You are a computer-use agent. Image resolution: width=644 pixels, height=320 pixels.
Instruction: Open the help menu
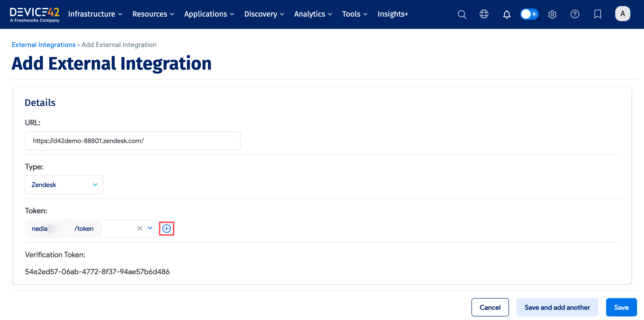pyautogui.click(x=575, y=14)
